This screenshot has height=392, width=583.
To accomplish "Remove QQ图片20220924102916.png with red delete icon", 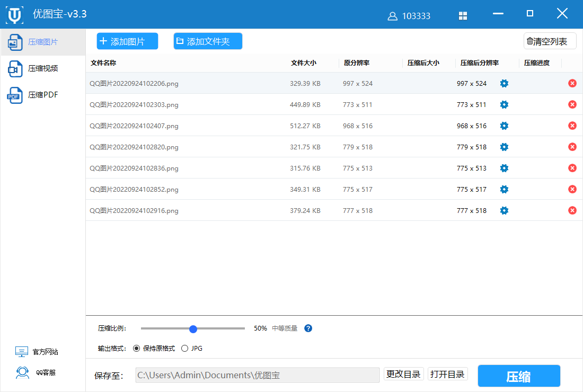I will click(x=572, y=211).
